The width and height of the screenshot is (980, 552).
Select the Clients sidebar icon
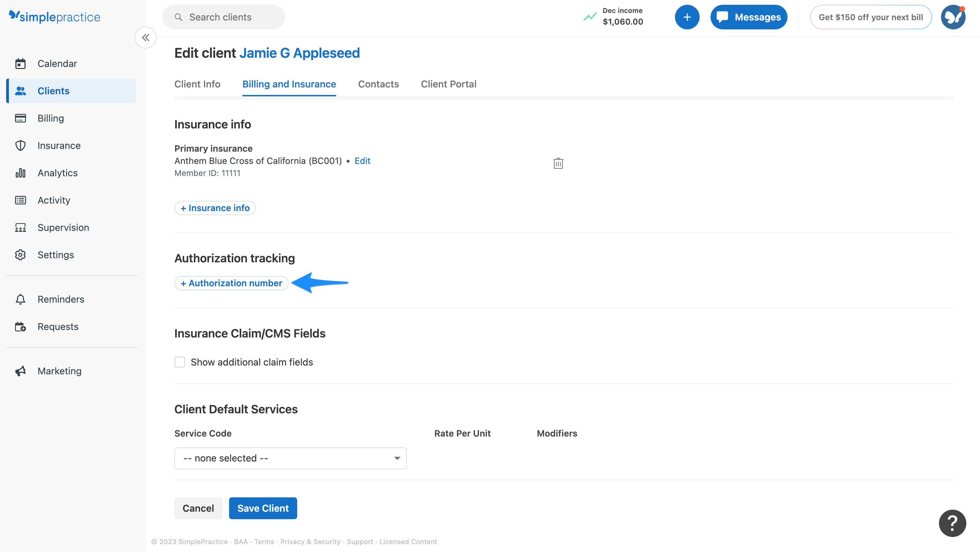(21, 91)
